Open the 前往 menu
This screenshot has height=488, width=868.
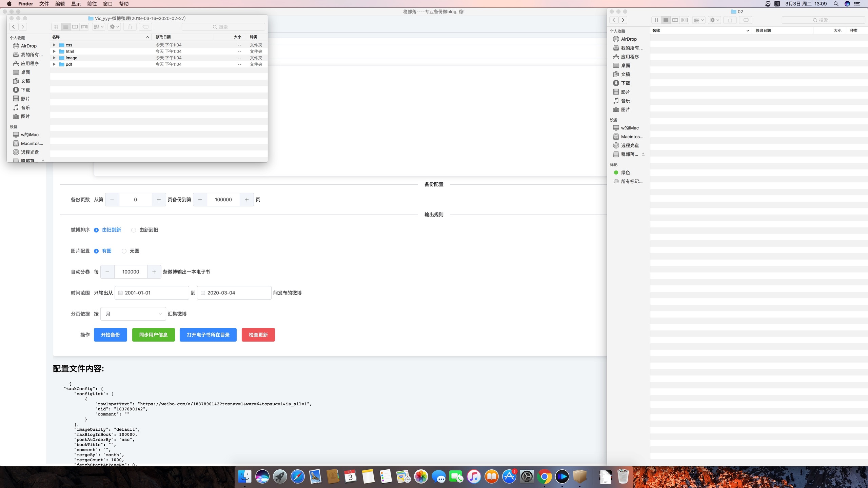point(92,4)
